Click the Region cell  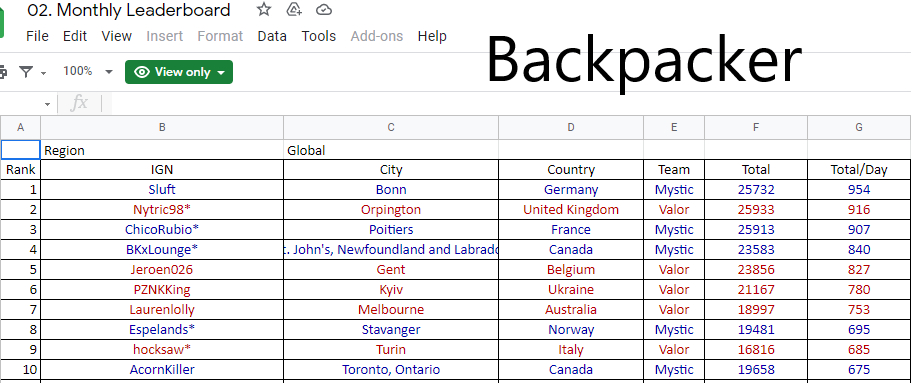[x=162, y=150]
